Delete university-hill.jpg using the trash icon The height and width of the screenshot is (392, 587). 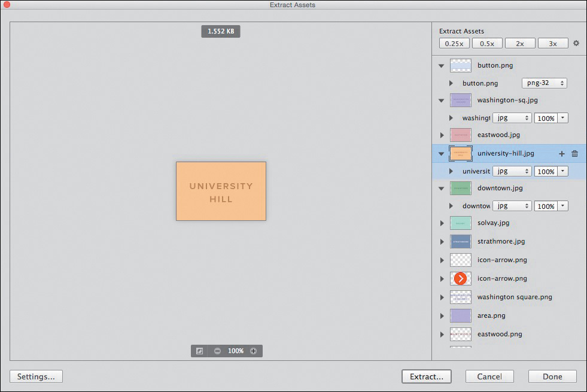pyautogui.click(x=574, y=154)
